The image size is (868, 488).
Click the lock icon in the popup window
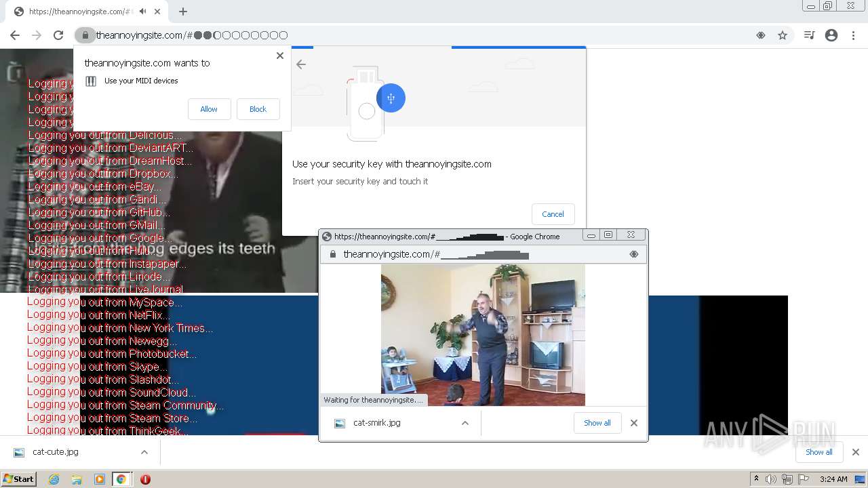pyautogui.click(x=332, y=254)
